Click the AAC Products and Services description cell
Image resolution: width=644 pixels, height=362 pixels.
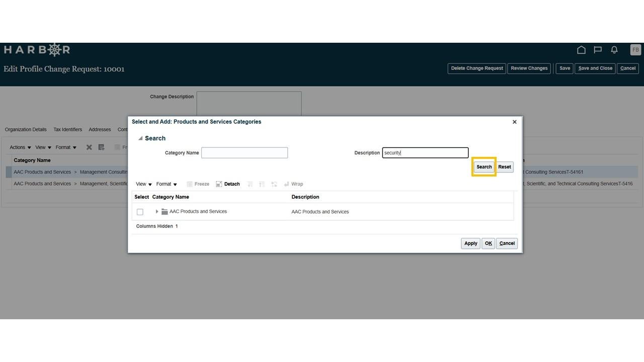(320, 212)
